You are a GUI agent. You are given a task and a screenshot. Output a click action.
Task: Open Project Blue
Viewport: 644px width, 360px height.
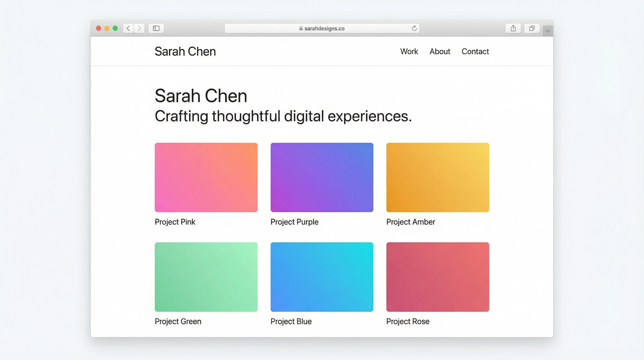[322, 277]
